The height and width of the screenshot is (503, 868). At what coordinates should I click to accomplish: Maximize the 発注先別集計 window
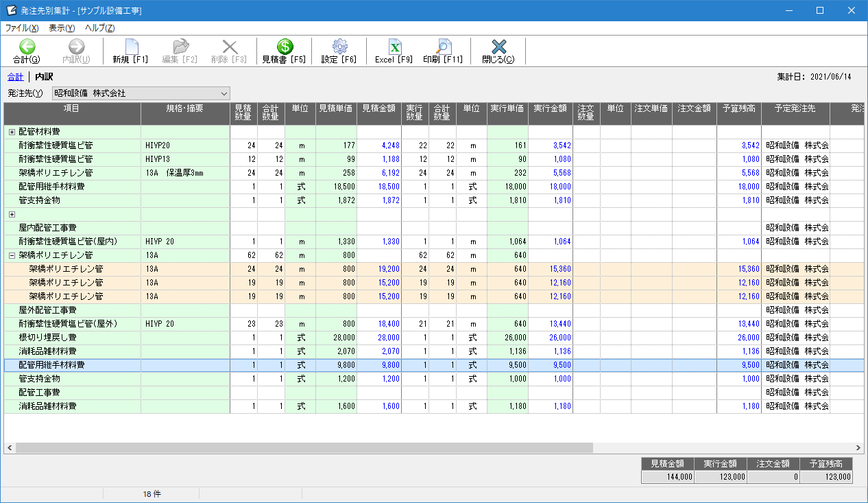point(820,10)
